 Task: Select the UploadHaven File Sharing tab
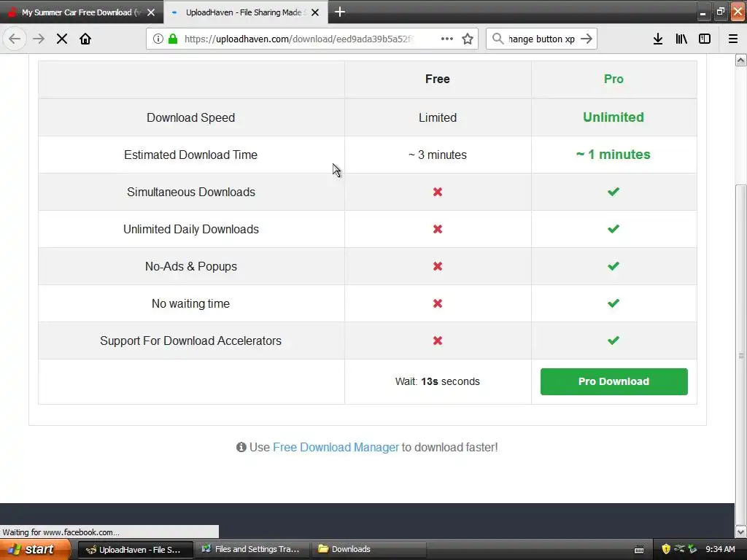tap(246, 12)
